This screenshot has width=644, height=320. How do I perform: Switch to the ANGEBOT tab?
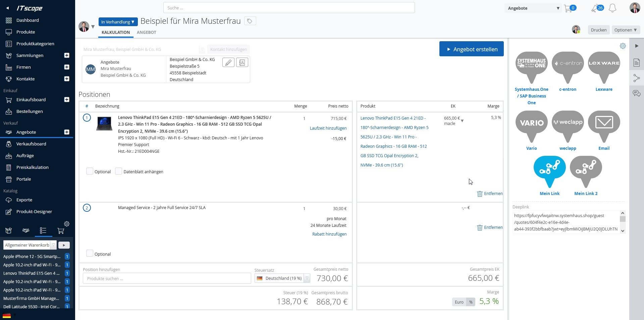tap(147, 33)
